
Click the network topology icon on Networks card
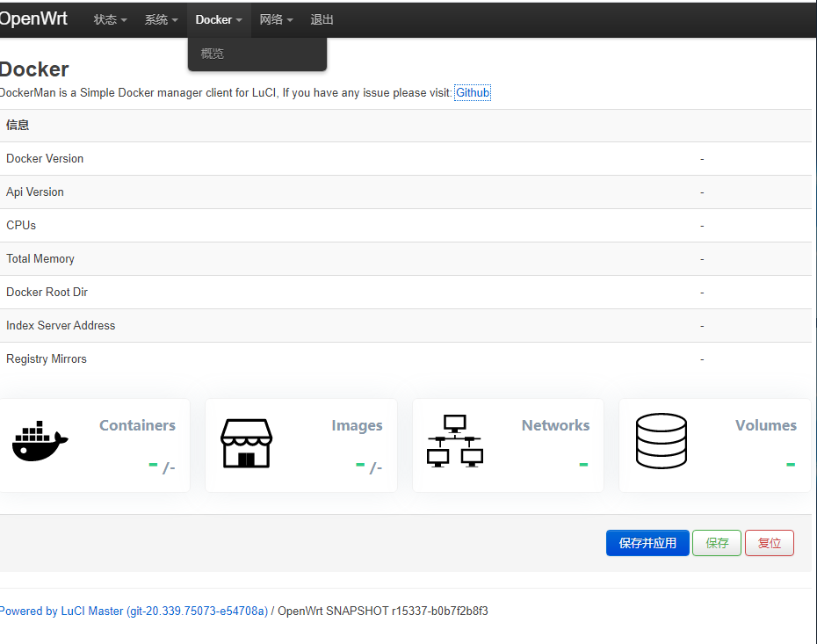(x=454, y=441)
